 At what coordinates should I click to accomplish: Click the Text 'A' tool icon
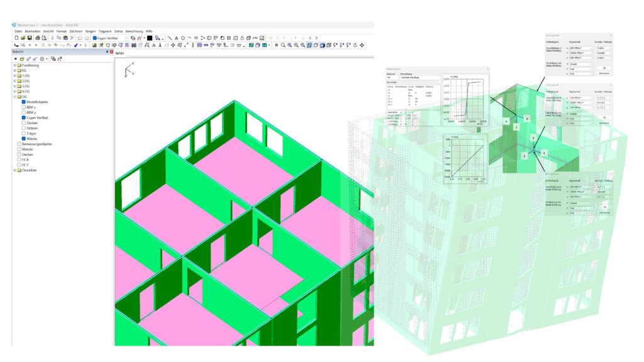(176, 38)
